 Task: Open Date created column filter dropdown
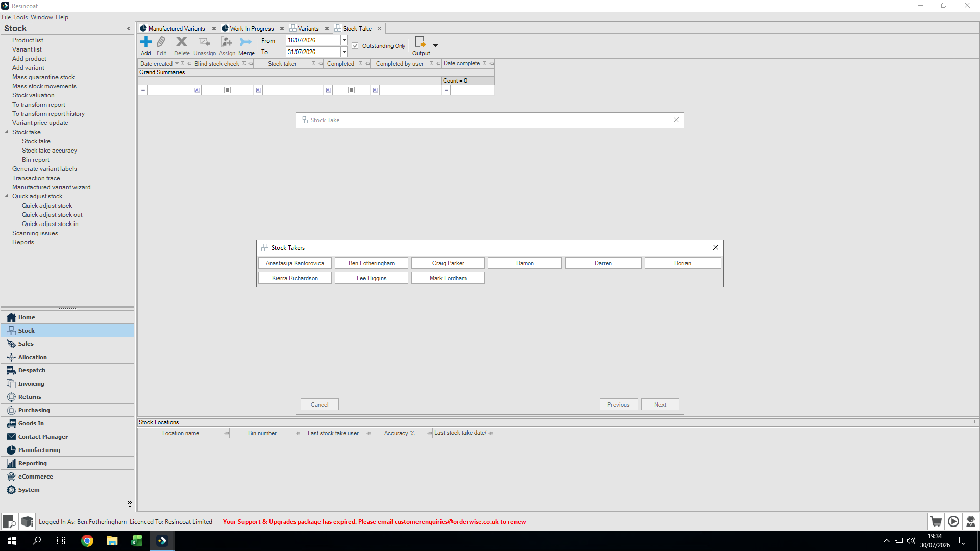[177, 64]
